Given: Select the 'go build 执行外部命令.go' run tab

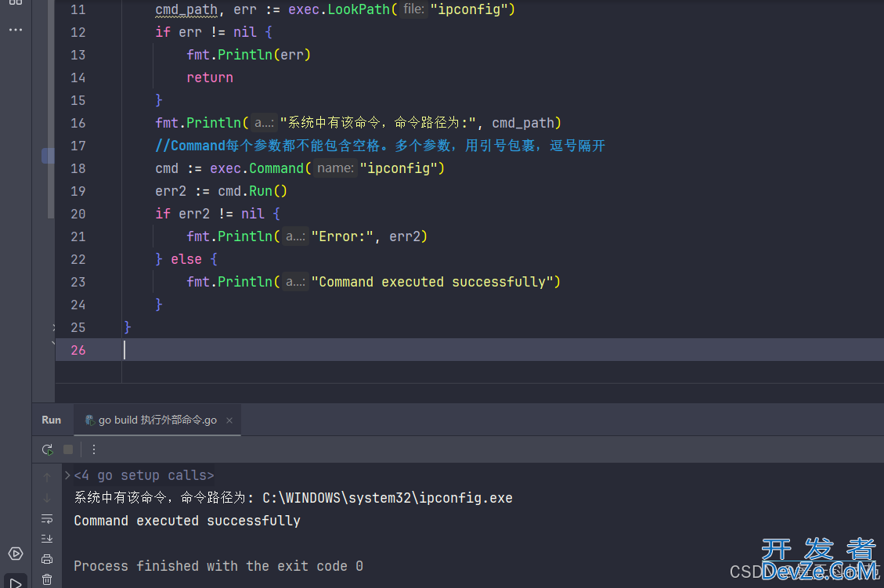Looking at the screenshot, I should pos(157,420).
